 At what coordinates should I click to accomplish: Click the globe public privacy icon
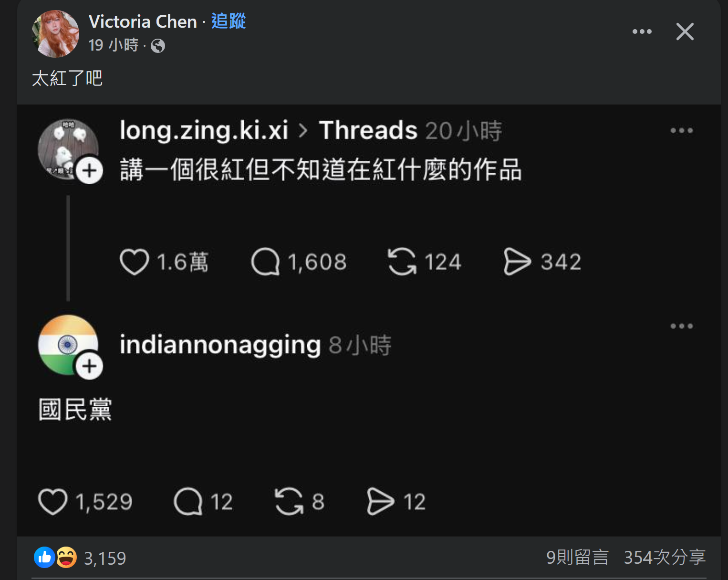point(158,46)
